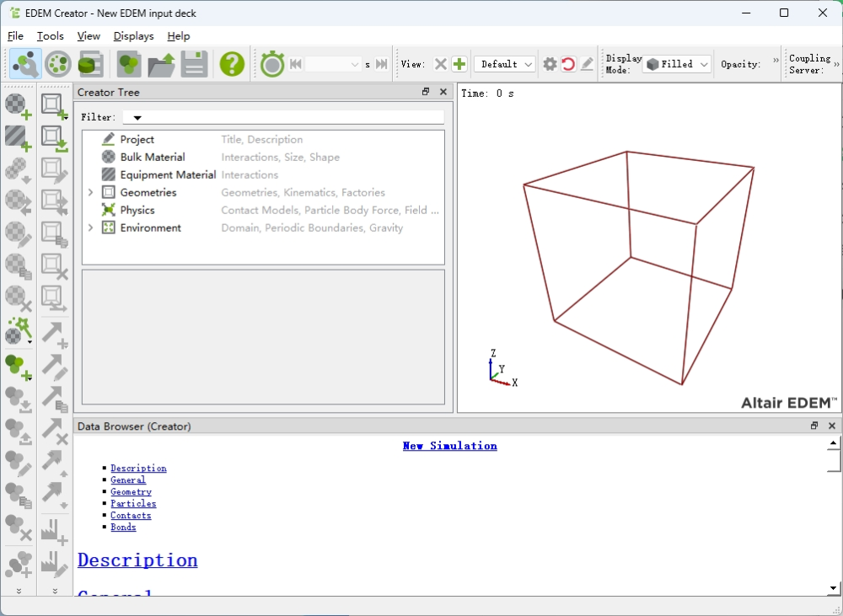Expand the Geometries tree node
The width and height of the screenshot is (843, 616).
click(x=90, y=193)
